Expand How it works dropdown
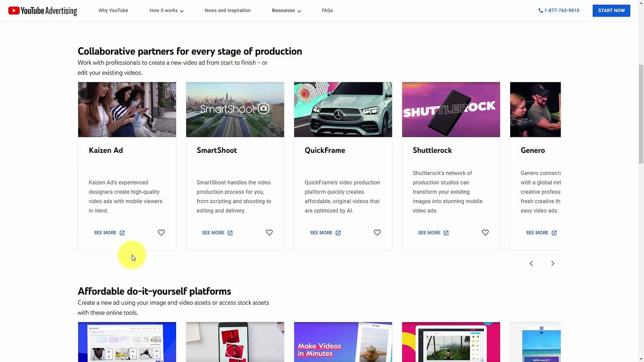Screen dimensions: 644x362 167,11
